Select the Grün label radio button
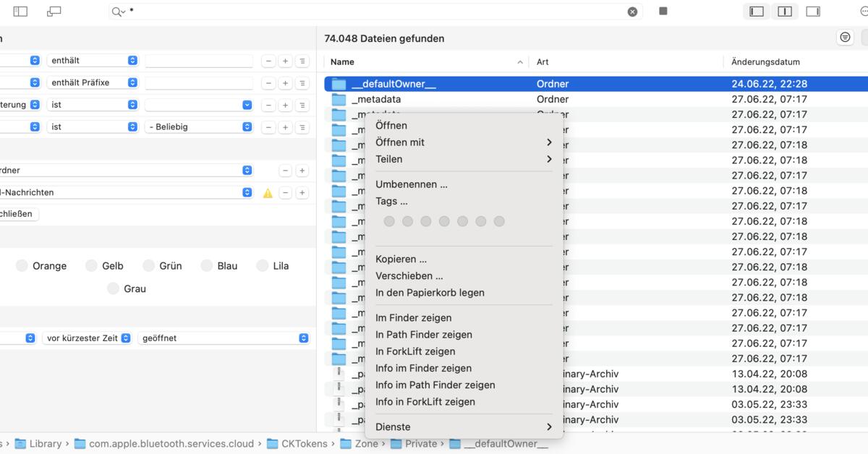Viewport: 868px width, 454px height. [148, 266]
